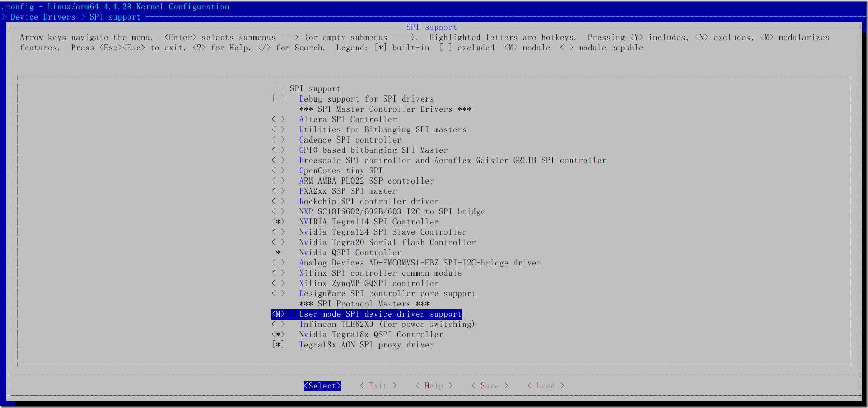Select Utilities for Bitbanging SPI masters
Viewport: 868px width, 408px height.
(383, 129)
